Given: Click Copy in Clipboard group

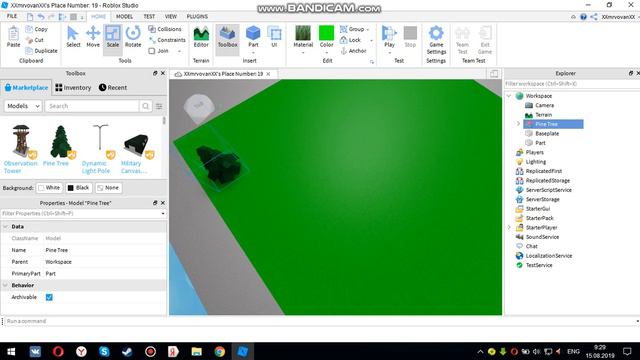Looking at the screenshot, I should coord(37,29).
